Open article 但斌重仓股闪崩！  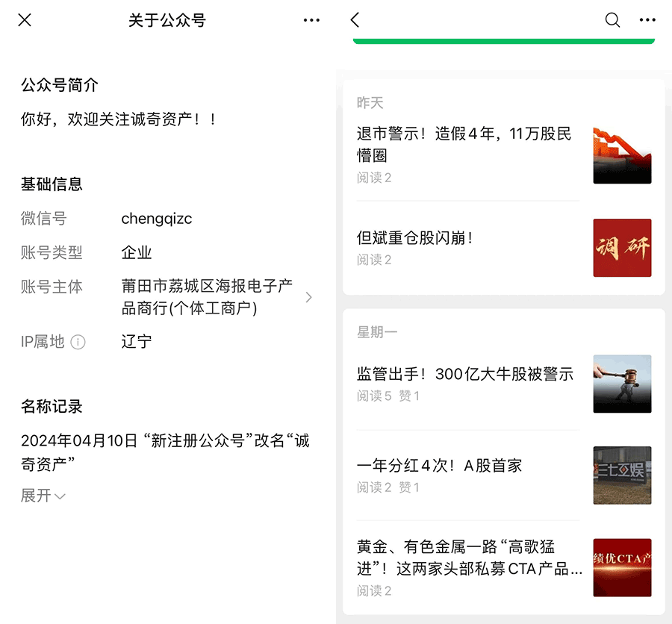(x=414, y=238)
